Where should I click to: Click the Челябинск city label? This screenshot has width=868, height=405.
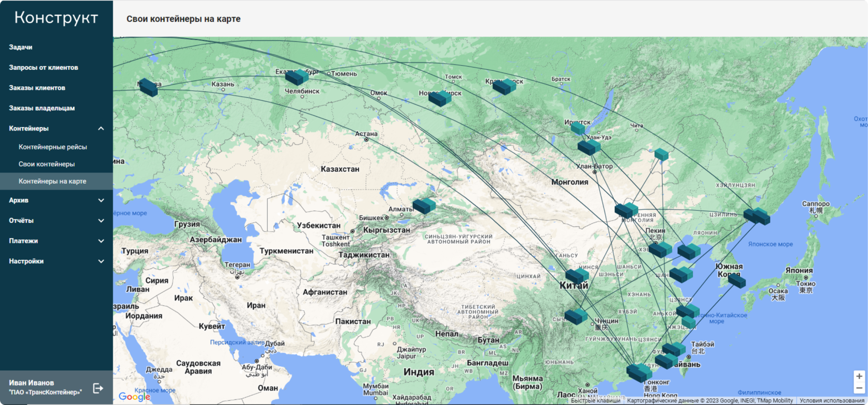pos(302,91)
